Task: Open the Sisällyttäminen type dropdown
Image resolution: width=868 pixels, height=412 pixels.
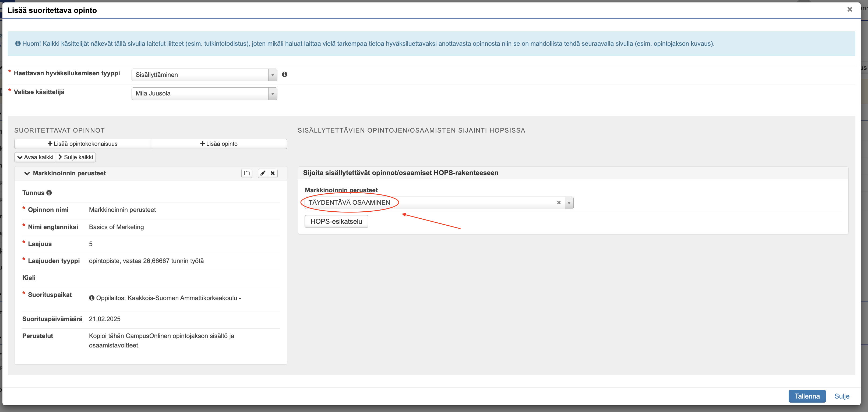Action: [204, 75]
